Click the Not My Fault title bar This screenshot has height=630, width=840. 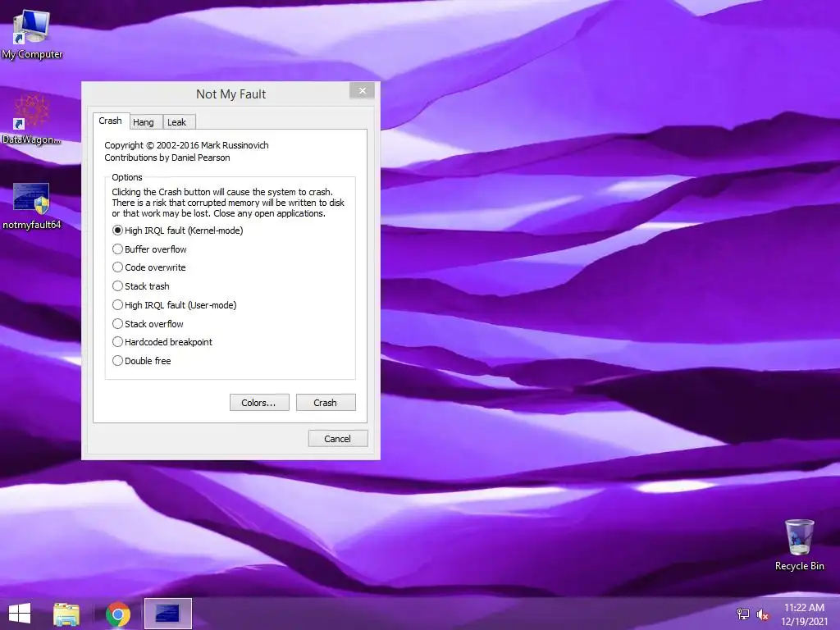pos(231,94)
